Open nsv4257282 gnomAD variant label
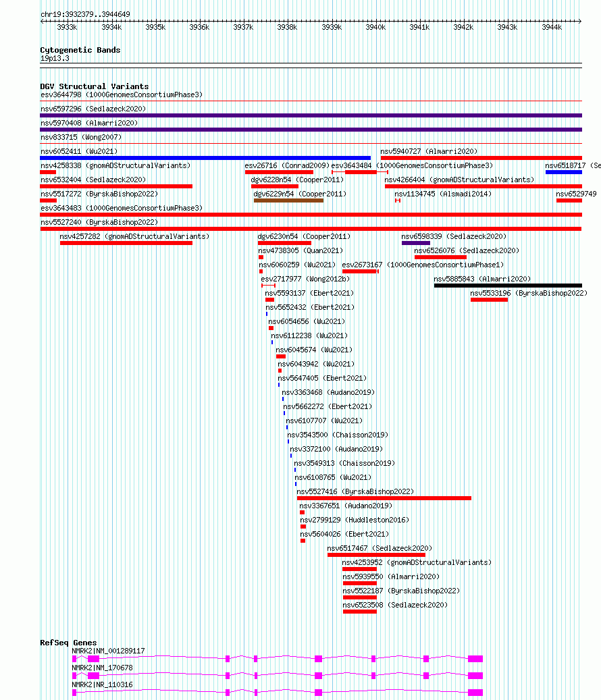The height and width of the screenshot is (700, 601). pos(134,237)
